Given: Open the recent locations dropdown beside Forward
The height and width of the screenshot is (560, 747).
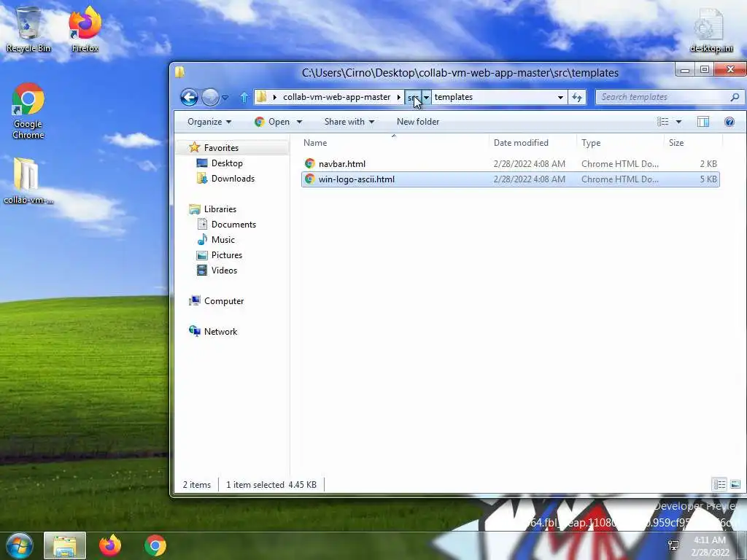Looking at the screenshot, I should click(x=225, y=98).
